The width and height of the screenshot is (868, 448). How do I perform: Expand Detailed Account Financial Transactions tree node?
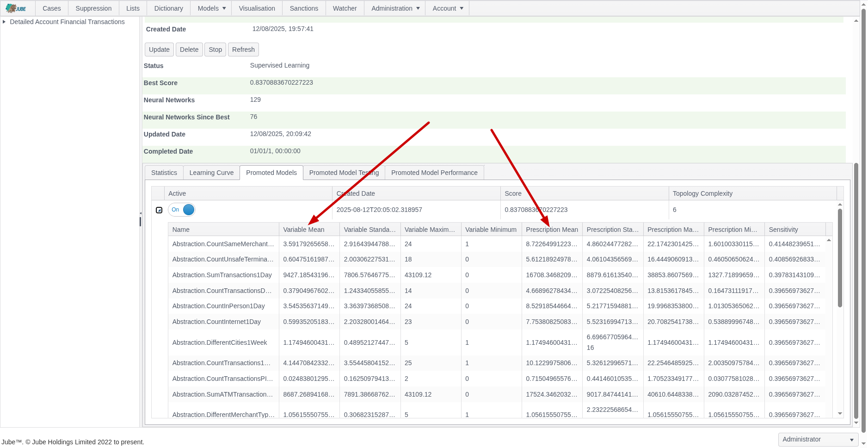4,22
